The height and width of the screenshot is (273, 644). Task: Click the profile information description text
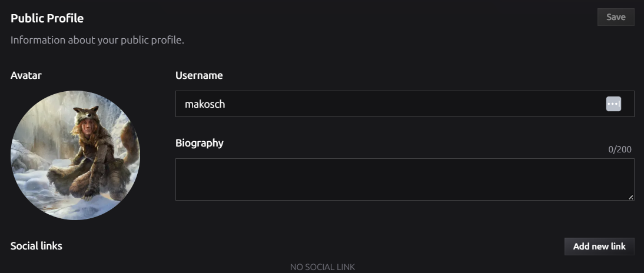click(97, 40)
